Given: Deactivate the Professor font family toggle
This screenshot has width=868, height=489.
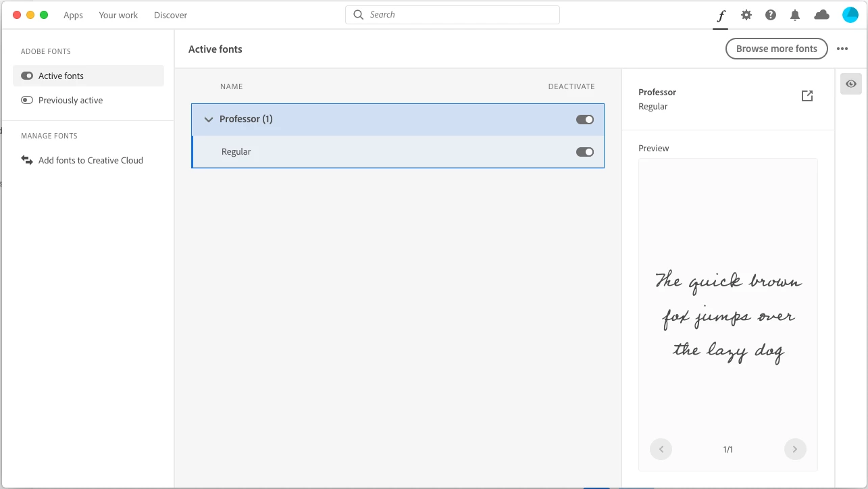Looking at the screenshot, I should (585, 120).
